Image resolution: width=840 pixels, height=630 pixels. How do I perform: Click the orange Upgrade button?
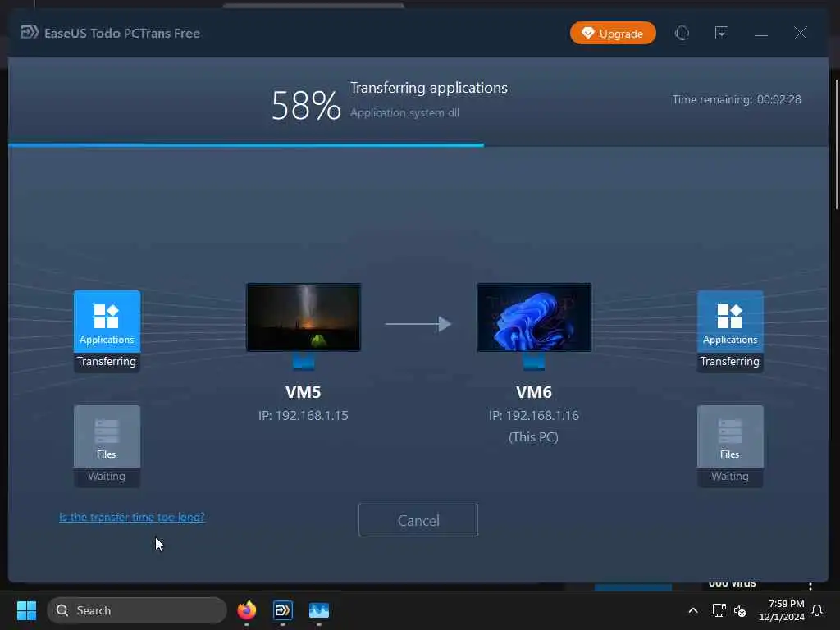[x=613, y=33]
